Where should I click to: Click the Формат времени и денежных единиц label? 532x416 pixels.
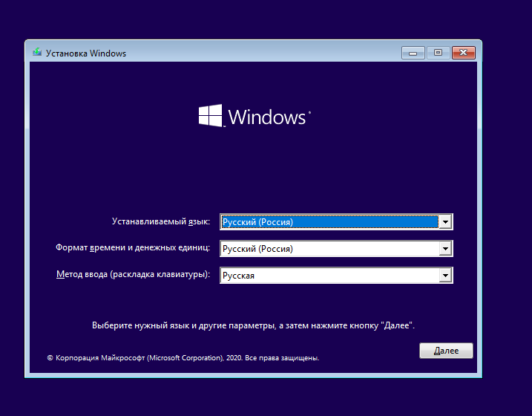[x=133, y=247]
